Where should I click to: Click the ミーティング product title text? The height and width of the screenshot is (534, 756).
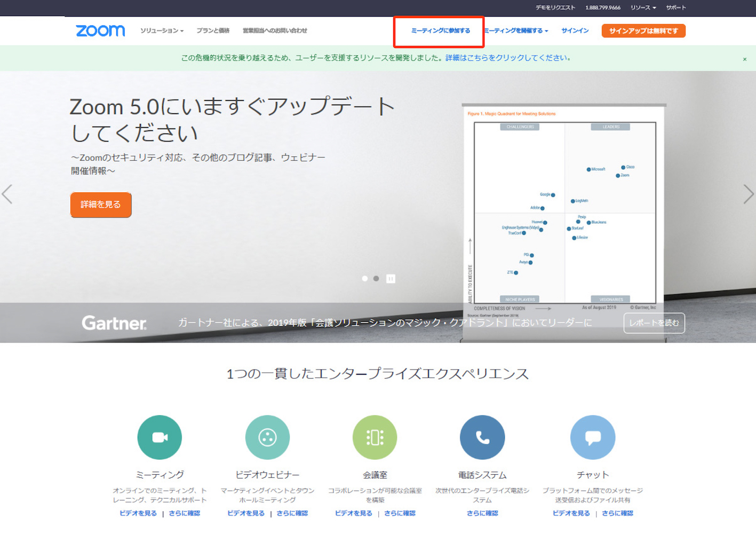(x=160, y=475)
